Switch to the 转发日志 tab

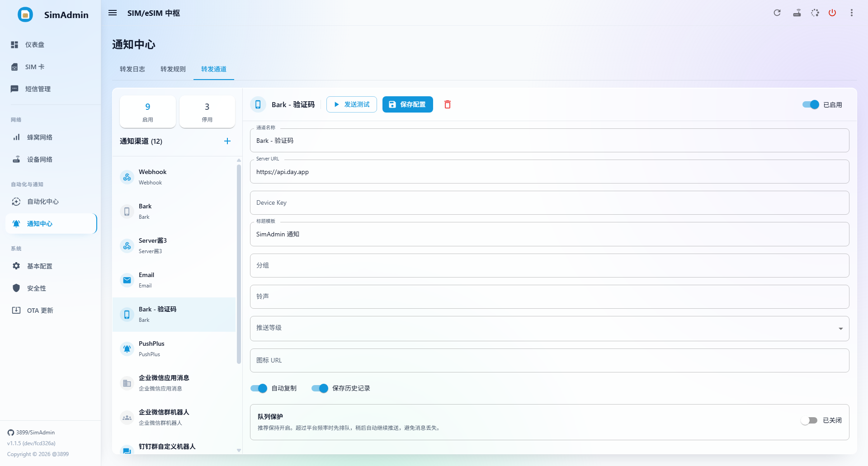(x=132, y=69)
